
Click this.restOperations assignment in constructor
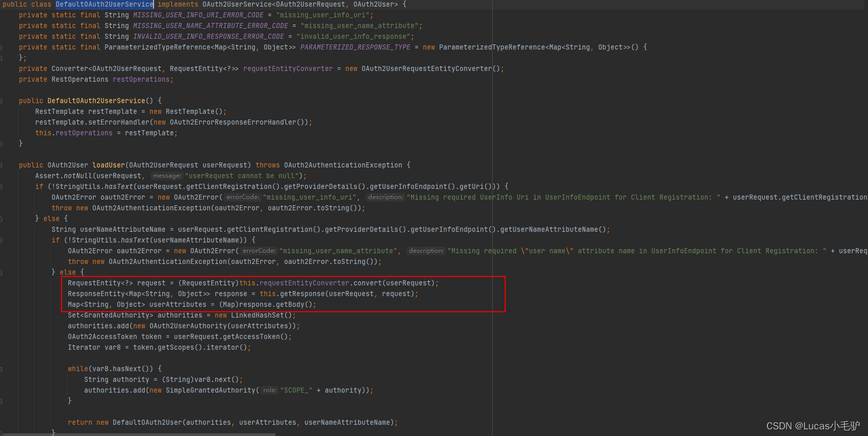tap(74, 133)
